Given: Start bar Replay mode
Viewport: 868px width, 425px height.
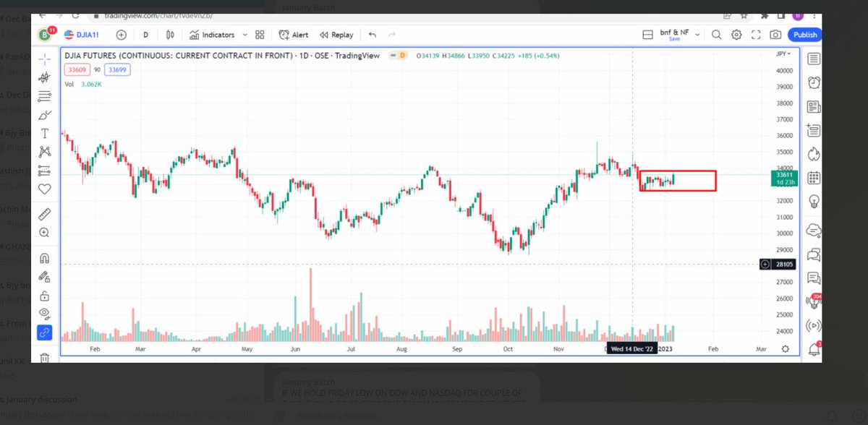Looking at the screenshot, I should pos(337,34).
